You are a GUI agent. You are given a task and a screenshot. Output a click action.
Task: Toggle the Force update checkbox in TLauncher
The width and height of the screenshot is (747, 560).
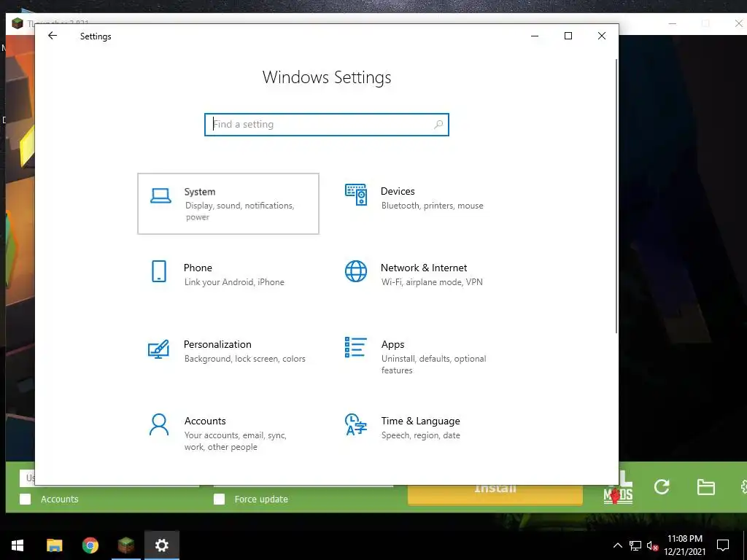click(x=219, y=499)
